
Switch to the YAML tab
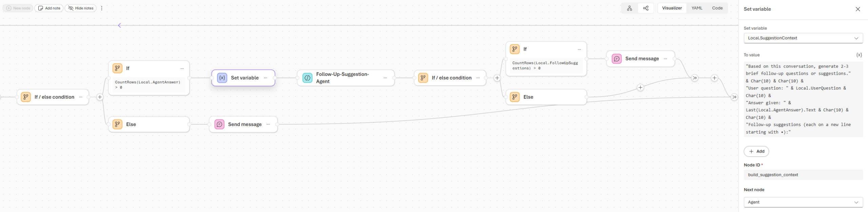coord(697,8)
